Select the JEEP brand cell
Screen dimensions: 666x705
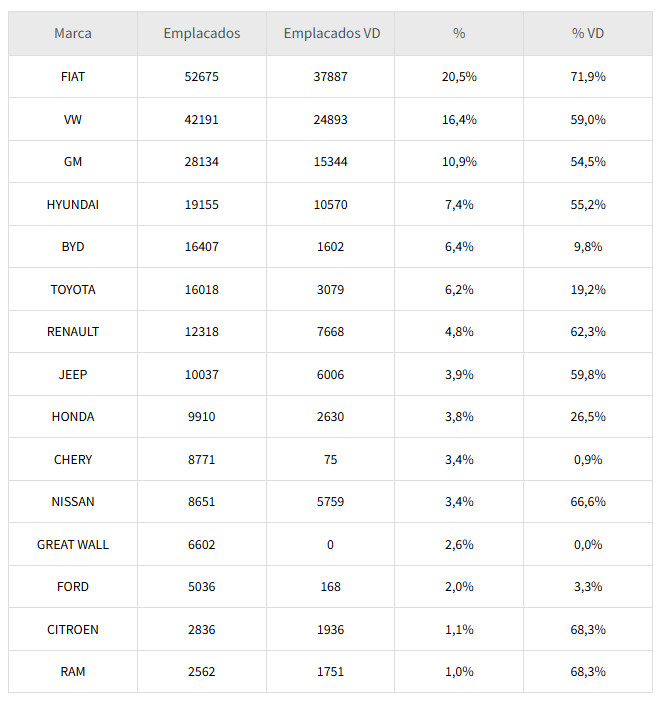(x=73, y=375)
